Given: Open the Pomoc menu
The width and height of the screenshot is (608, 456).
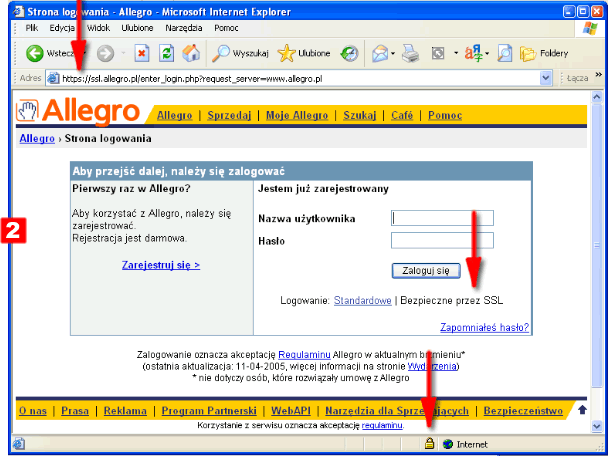Looking at the screenshot, I should (x=226, y=28).
